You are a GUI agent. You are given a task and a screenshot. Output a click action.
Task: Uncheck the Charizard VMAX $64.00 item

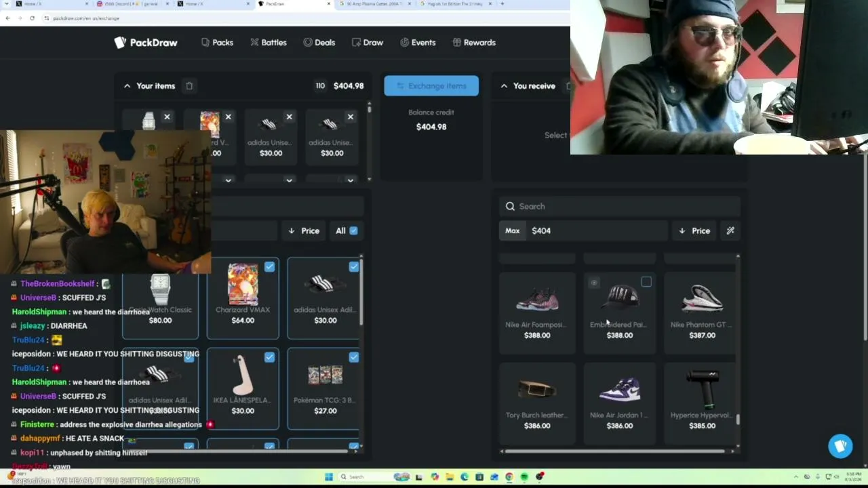(x=270, y=267)
